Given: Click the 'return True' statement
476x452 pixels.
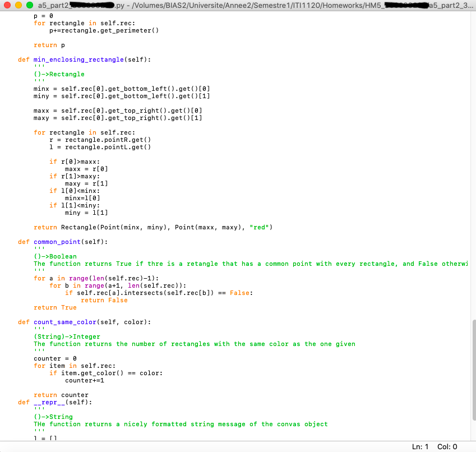Looking at the screenshot, I should (x=55, y=307).
